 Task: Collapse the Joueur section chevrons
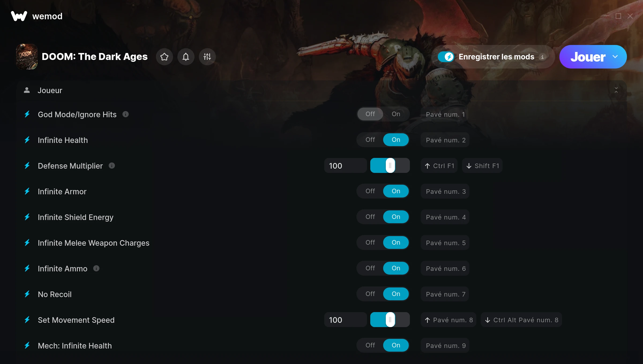[616, 90]
